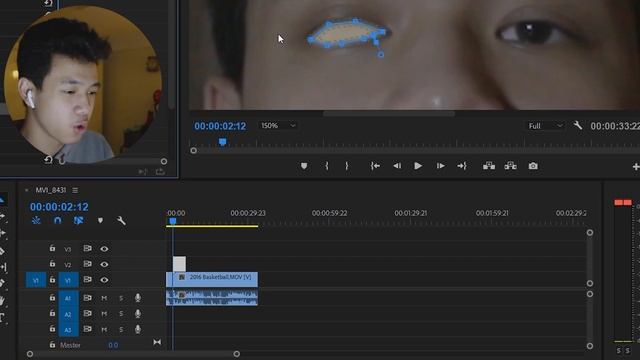Jump to Out point in Program Monitor
640x360 pixels.
pyautogui.click(x=462, y=166)
